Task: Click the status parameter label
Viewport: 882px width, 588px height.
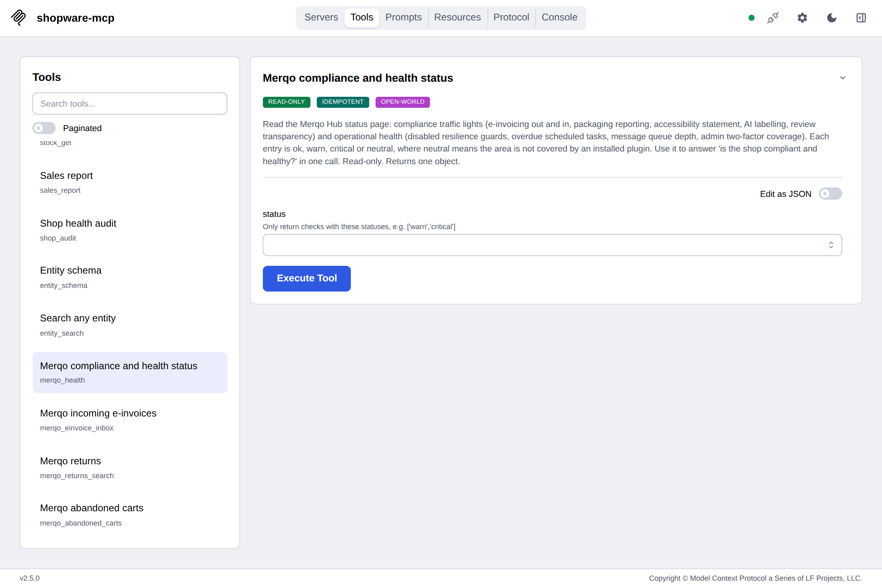Action: tap(274, 214)
